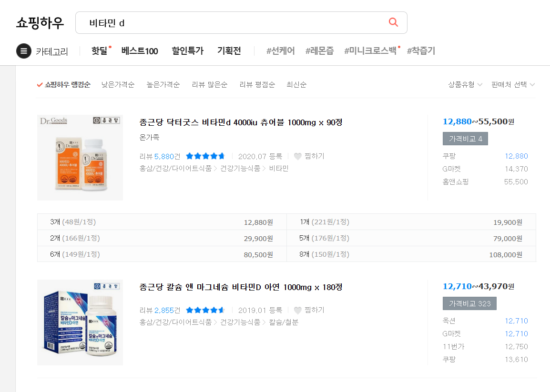Click heart icon for 칼슘 앤 마그네슘 product
The height and width of the screenshot is (392, 550).
click(x=297, y=310)
